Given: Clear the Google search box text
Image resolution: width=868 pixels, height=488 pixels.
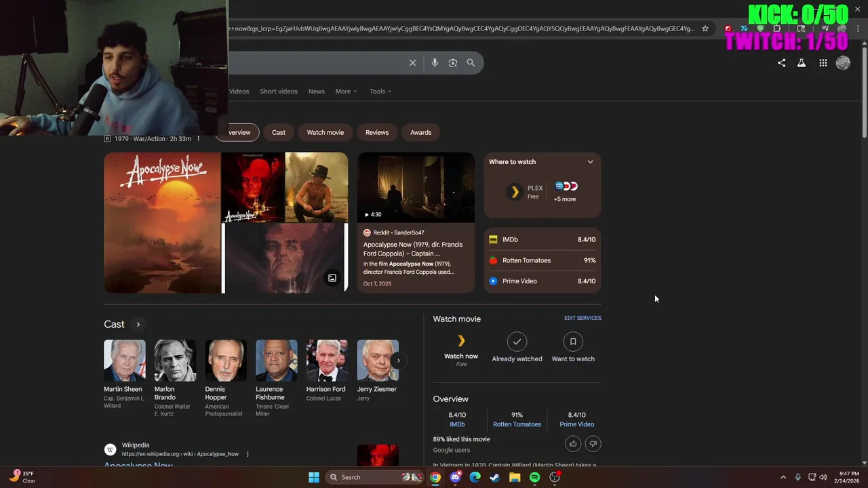Looking at the screenshot, I should coord(412,63).
